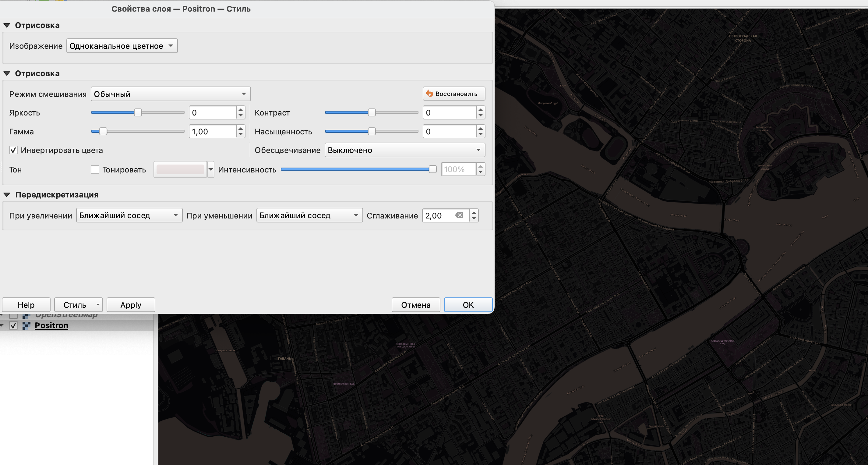Increase the Яркость value with the up arrow

coord(240,110)
